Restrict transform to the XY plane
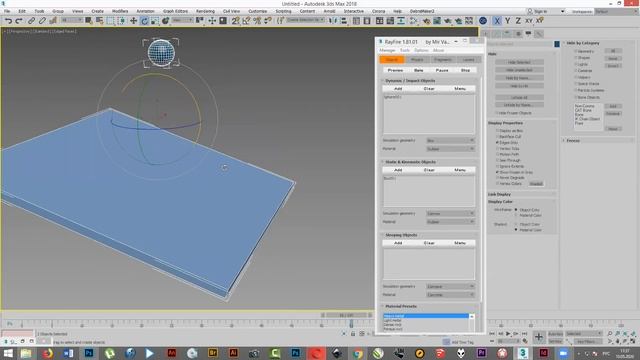This screenshot has height=360, width=640. pos(529,20)
